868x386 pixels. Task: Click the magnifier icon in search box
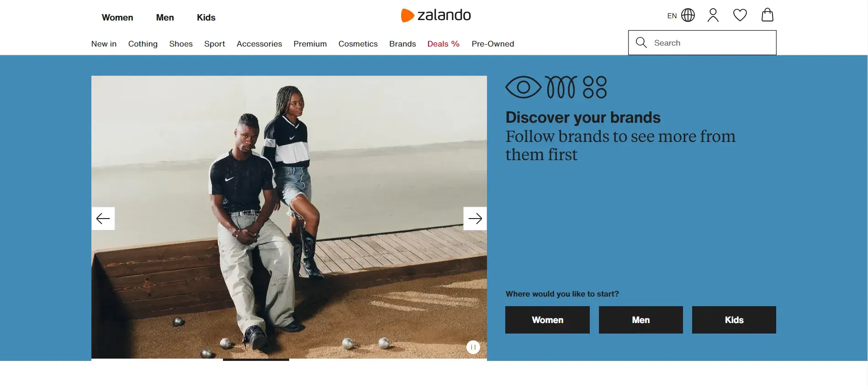click(x=641, y=42)
